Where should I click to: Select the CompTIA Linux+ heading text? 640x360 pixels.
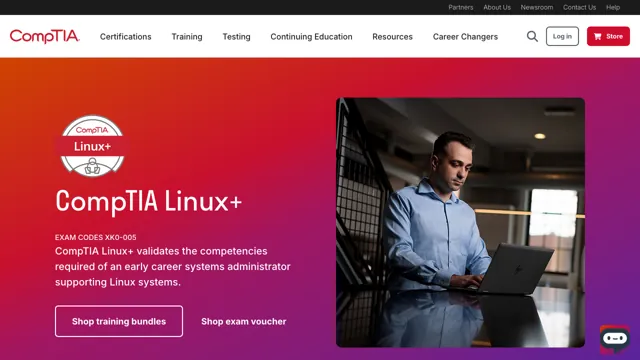[x=149, y=201]
